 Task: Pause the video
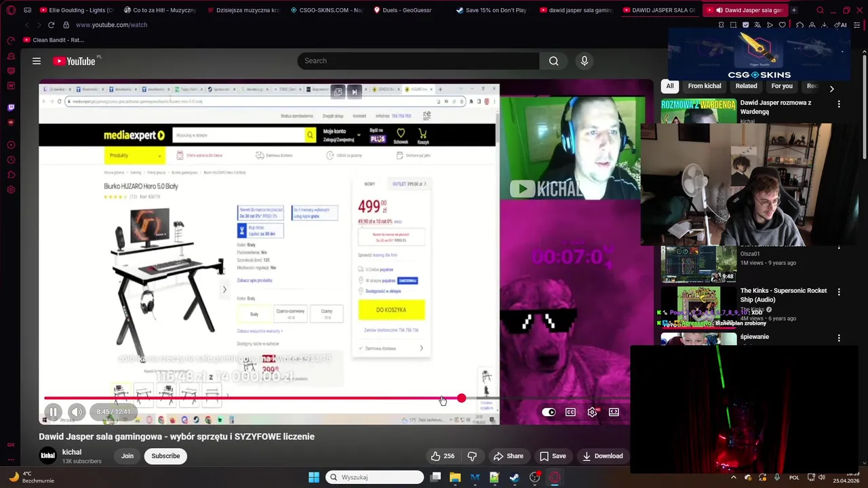click(x=53, y=412)
